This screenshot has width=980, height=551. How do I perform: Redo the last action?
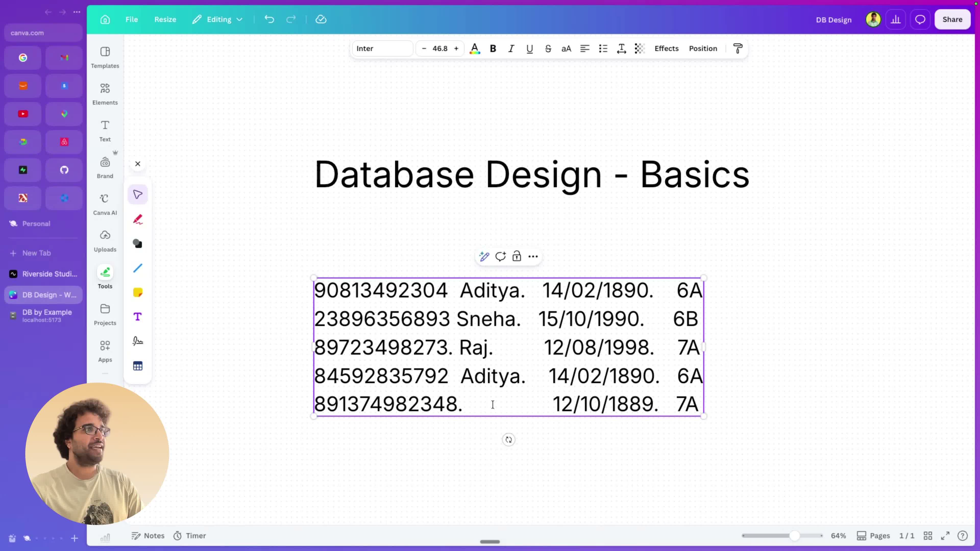point(291,19)
